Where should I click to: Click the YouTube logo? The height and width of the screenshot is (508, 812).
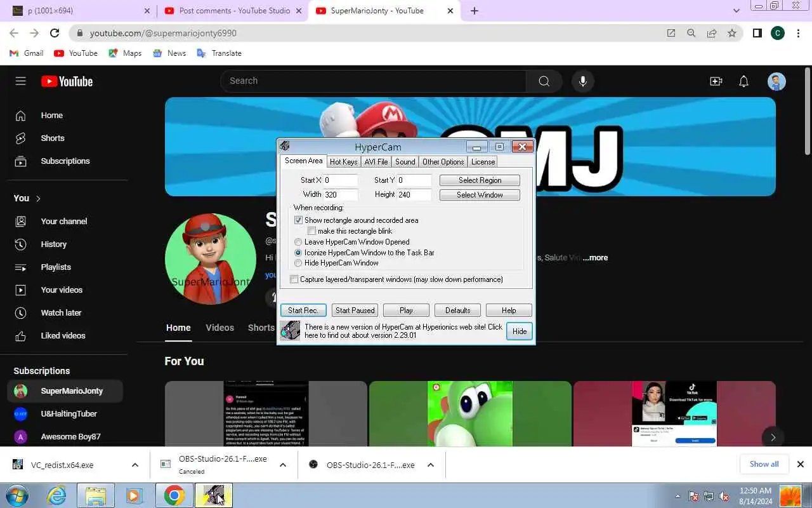pyautogui.click(x=67, y=81)
